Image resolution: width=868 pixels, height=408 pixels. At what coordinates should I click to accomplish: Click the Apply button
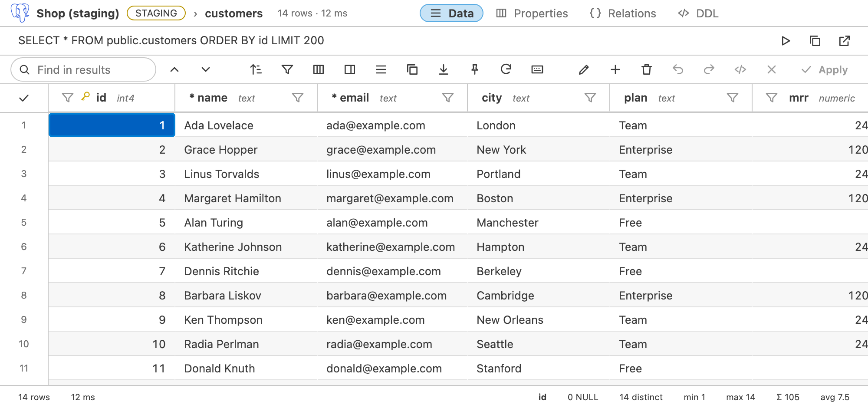(x=825, y=69)
